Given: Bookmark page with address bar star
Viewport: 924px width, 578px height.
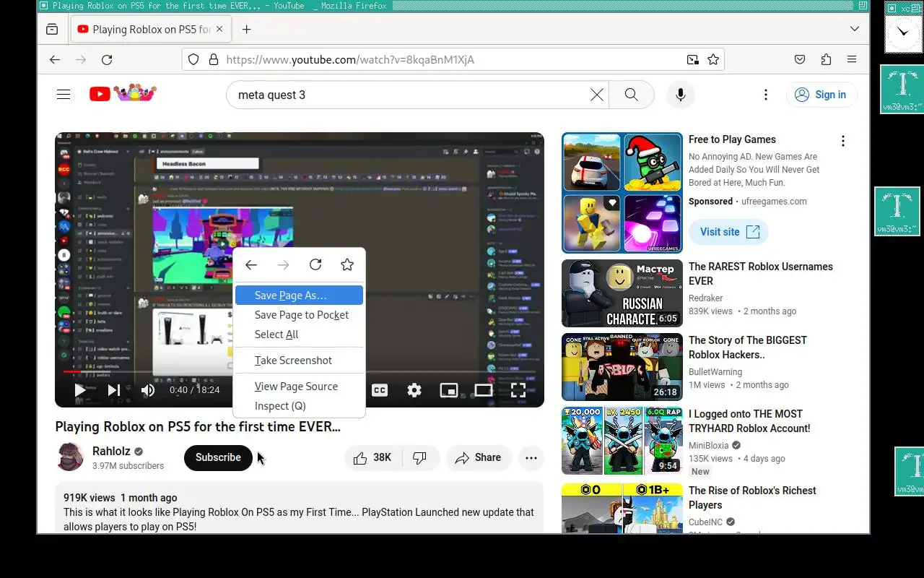Looking at the screenshot, I should (713, 60).
